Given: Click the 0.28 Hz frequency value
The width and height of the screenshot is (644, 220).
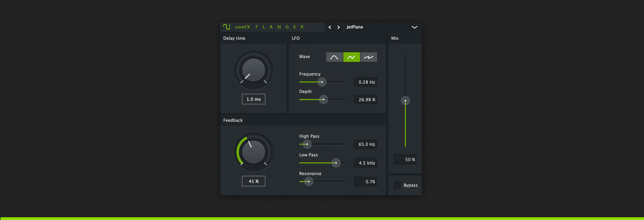Looking at the screenshot, I should (x=365, y=82).
